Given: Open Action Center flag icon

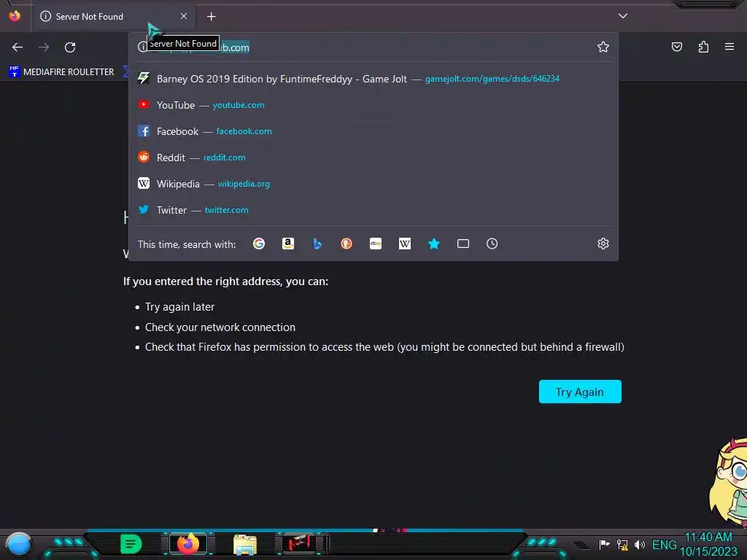Looking at the screenshot, I should [x=604, y=544].
